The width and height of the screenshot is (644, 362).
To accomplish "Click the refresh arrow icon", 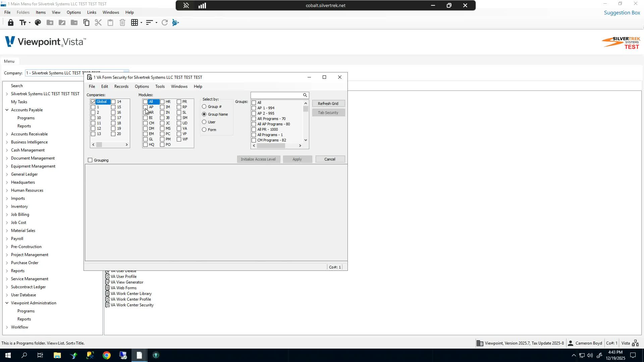I will coord(164,22).
